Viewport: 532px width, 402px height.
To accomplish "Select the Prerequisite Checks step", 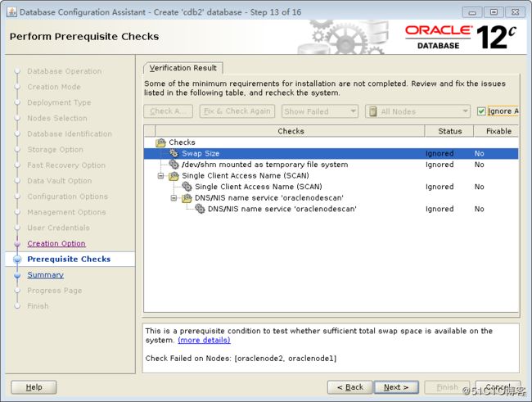I will tap(69, 260).
